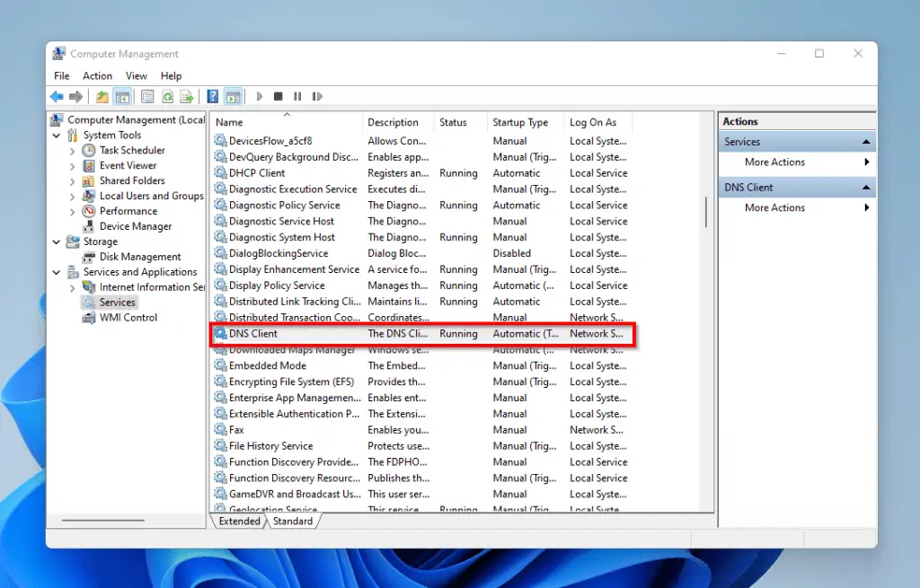The image size is (920, 588).
Task: Refresh the services list
Action: [x=168, y=96]
